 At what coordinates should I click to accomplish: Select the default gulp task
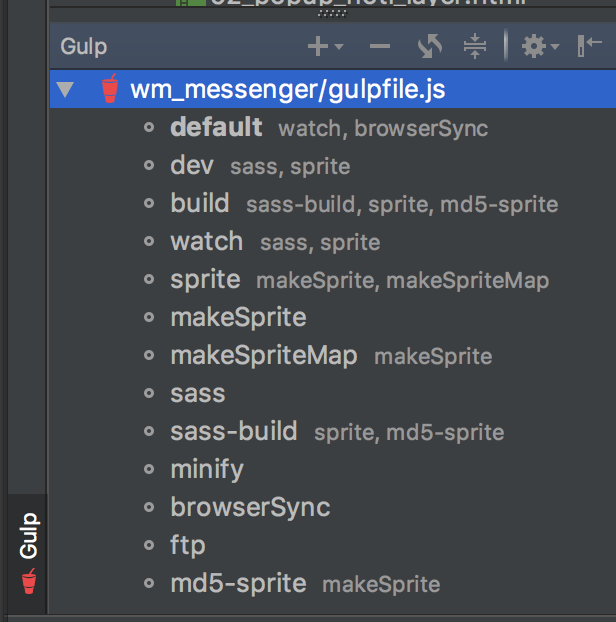click(216, 127)
